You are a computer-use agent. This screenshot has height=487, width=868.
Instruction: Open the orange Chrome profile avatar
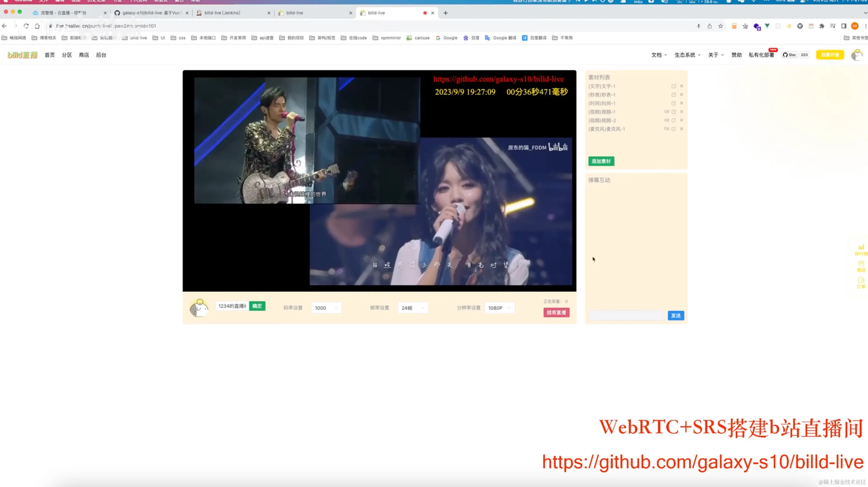coord(855,26)
